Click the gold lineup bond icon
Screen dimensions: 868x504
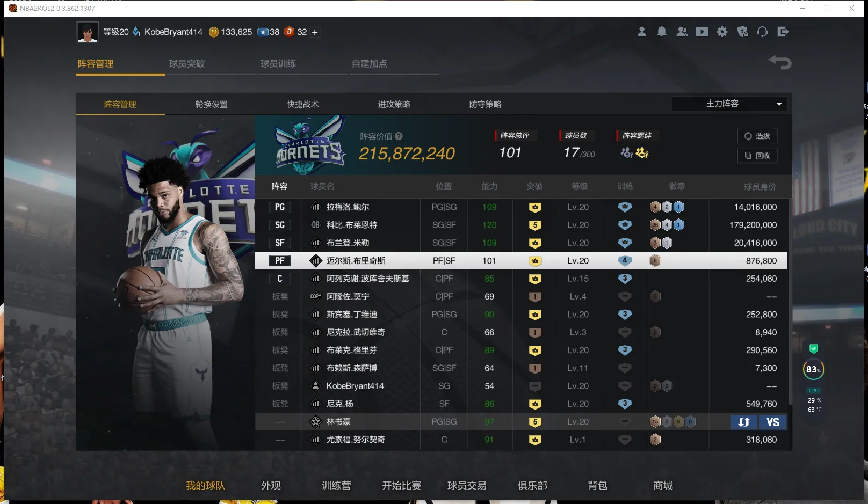click(x=642, y=153)
